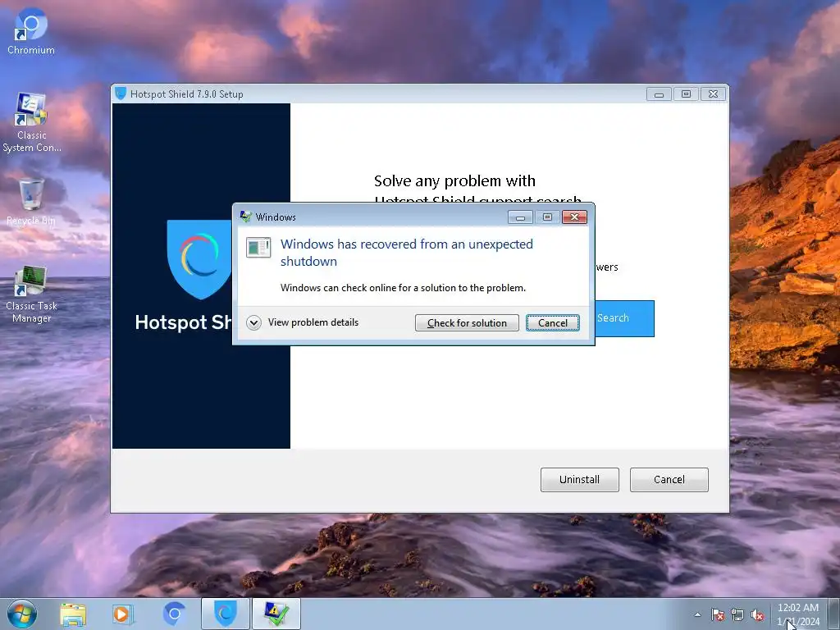Maximize the Windows recovery dialog
The height and width of the screenshot is (630, 840).
(x=547, y=217)
